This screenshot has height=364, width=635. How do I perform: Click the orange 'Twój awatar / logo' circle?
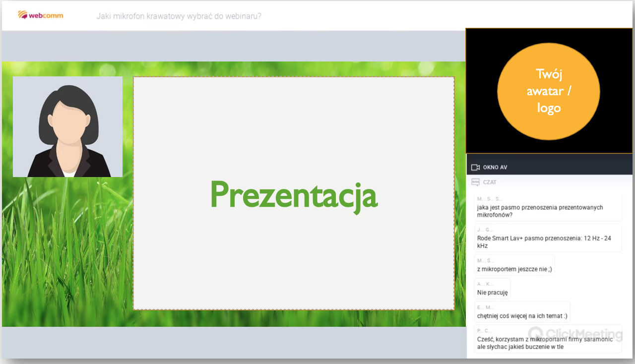[x=548, y=91]
